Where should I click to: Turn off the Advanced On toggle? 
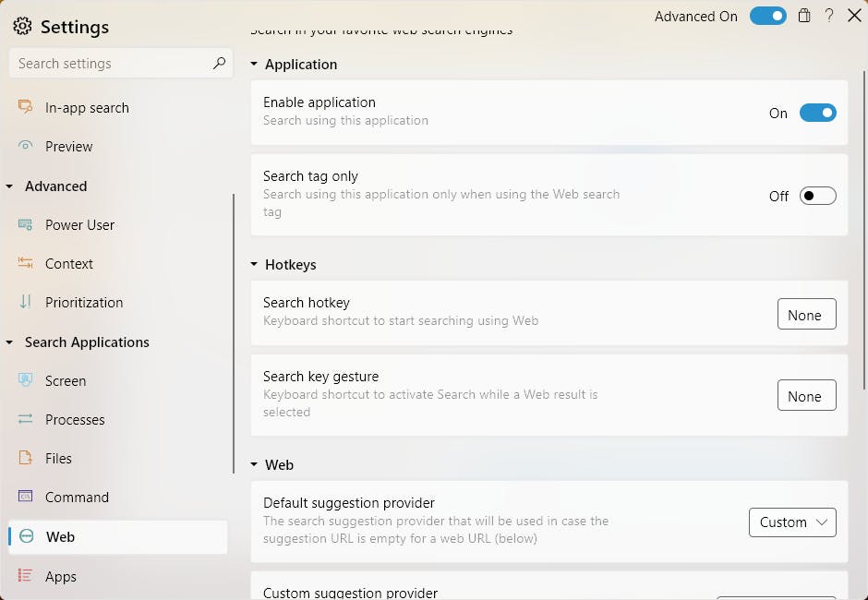pos(767,17)
